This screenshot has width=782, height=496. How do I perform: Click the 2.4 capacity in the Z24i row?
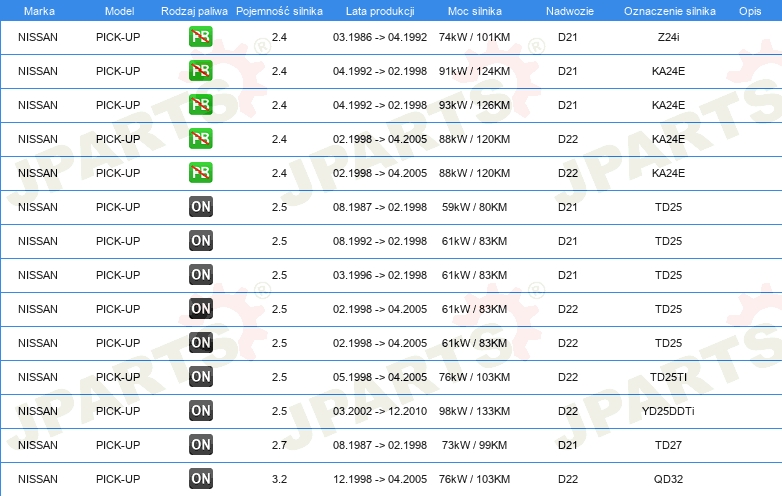[x=279, y=37]
